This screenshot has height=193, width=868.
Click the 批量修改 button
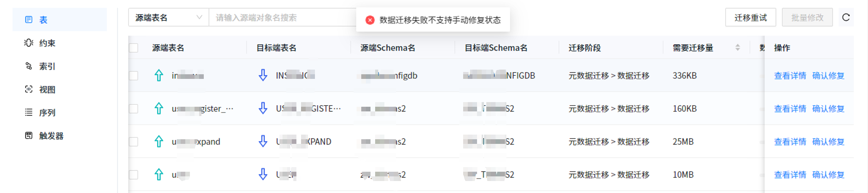pos(807,17)
